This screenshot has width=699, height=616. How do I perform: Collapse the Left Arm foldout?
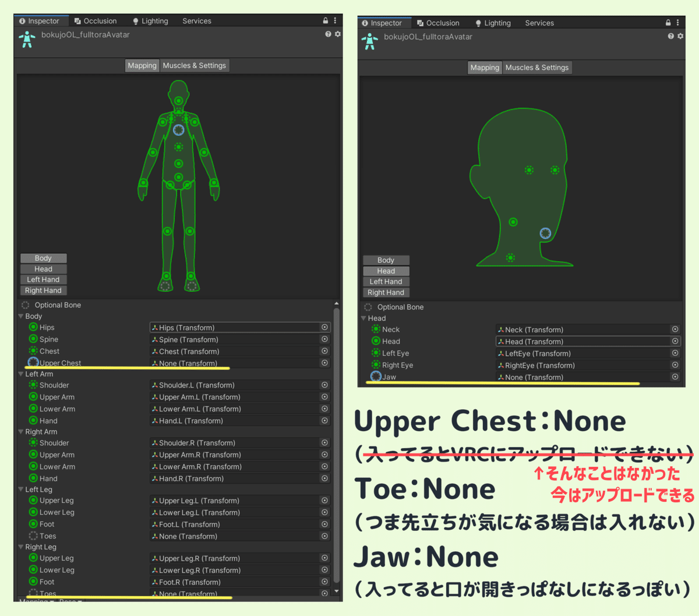[21, 374]
